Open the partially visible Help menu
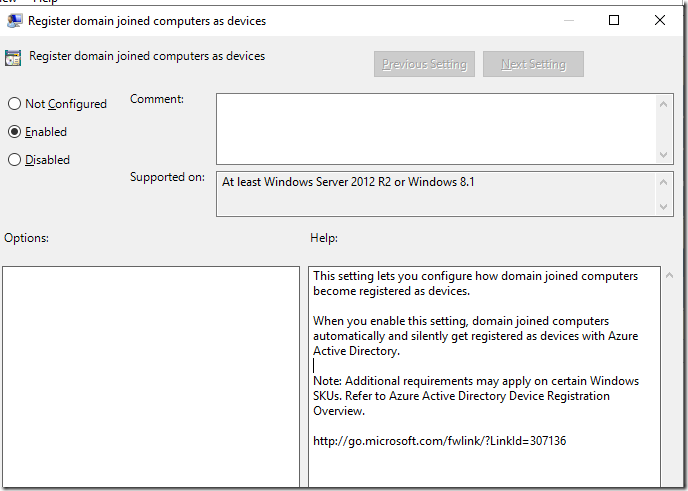Screen dimensions: 688x491 click(x=45, y=2)
